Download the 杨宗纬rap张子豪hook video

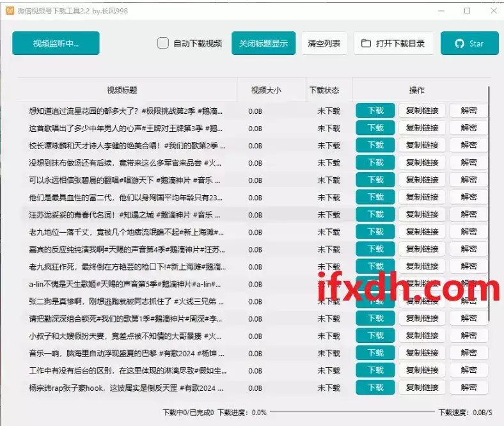click(x=375, y=388)
